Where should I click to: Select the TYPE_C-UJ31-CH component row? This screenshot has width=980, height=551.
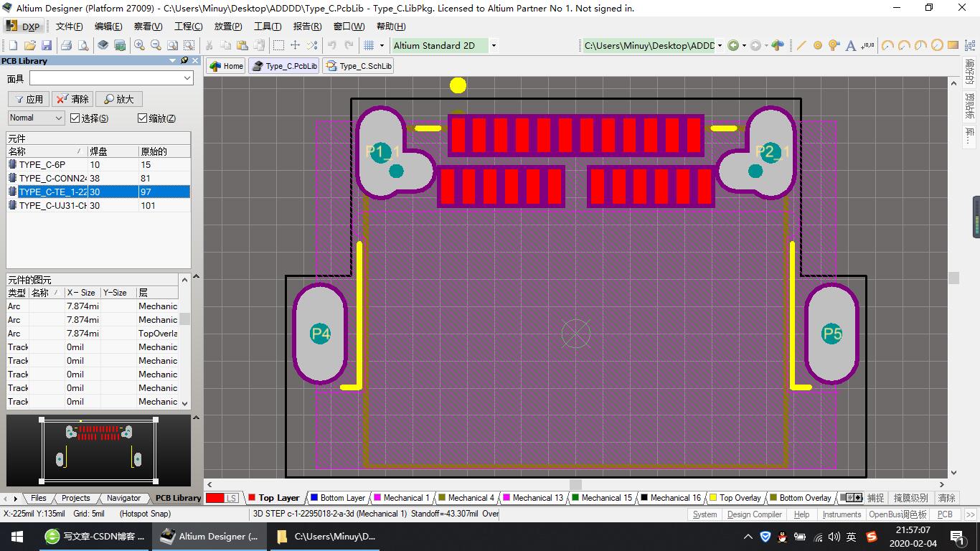(98, 205)
